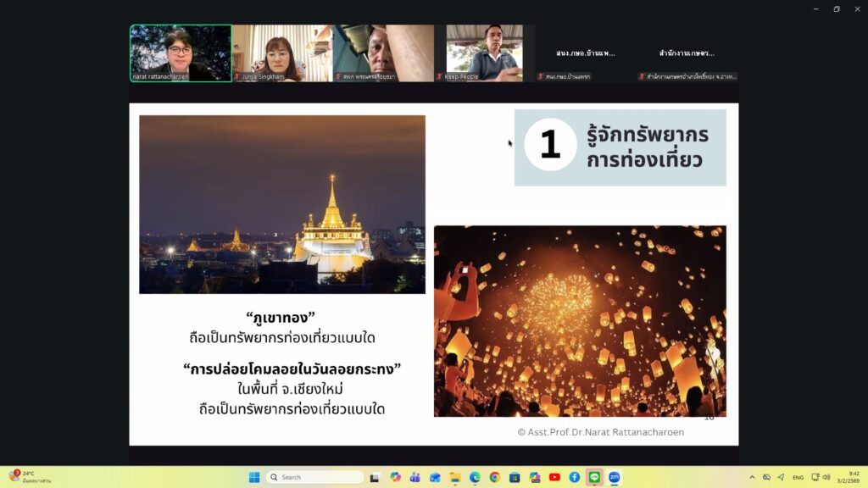Open YouTube from the taskbar
Image resolution: width=868 pixels, height=488 pixels.
point(554,477)
